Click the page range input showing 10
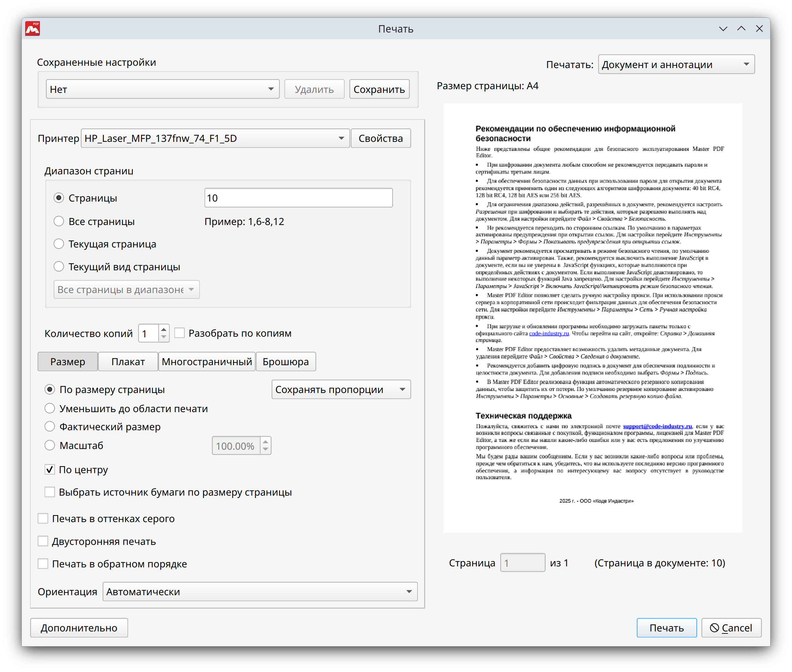Screen dimensions: 792x672 click(x=298, y=198)
